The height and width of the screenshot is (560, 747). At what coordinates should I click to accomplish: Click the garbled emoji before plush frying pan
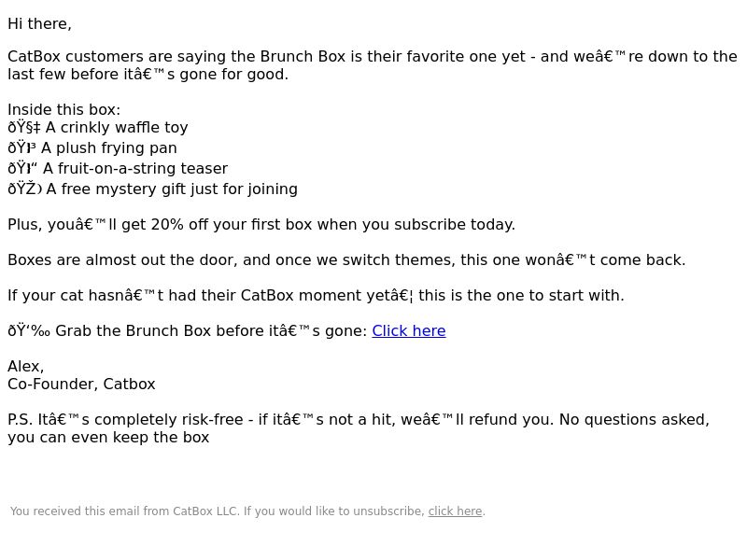(x=21, y=148)
